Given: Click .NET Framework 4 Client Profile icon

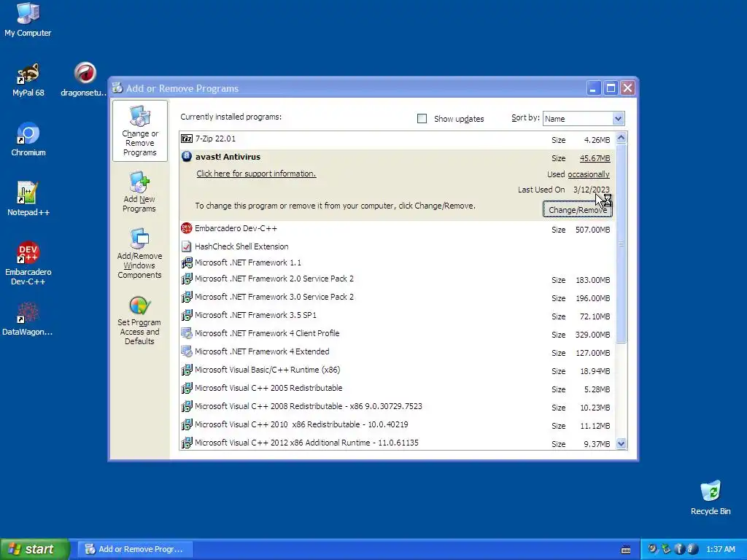Looking at the screenshot, I should 187,333.
